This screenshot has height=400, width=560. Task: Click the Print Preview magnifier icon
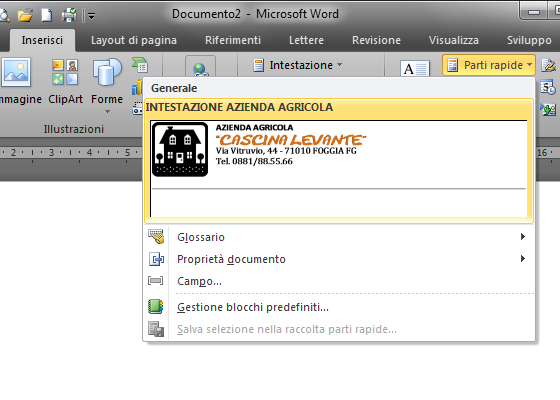(x=4, y=15)
